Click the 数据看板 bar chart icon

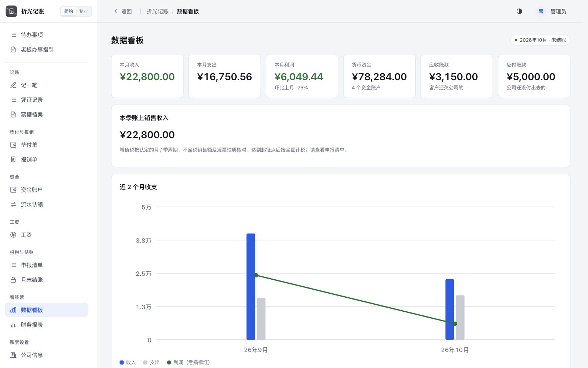coord(13,310)
